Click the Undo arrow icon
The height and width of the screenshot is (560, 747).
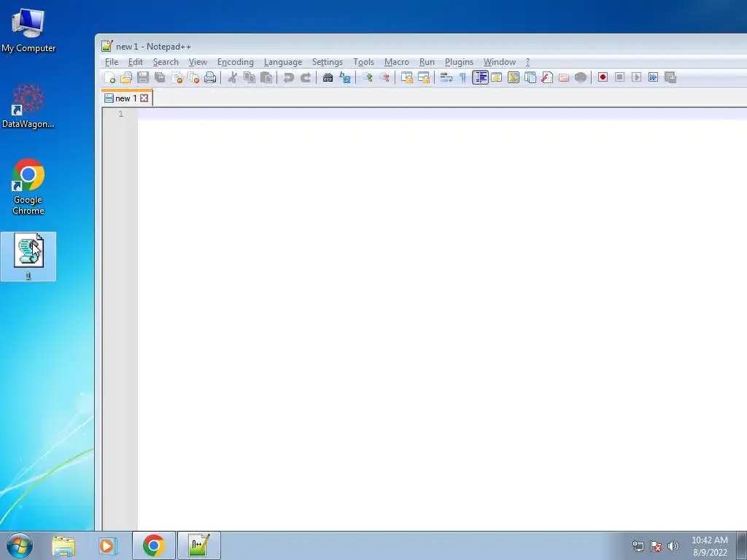[x=288, y=77]
